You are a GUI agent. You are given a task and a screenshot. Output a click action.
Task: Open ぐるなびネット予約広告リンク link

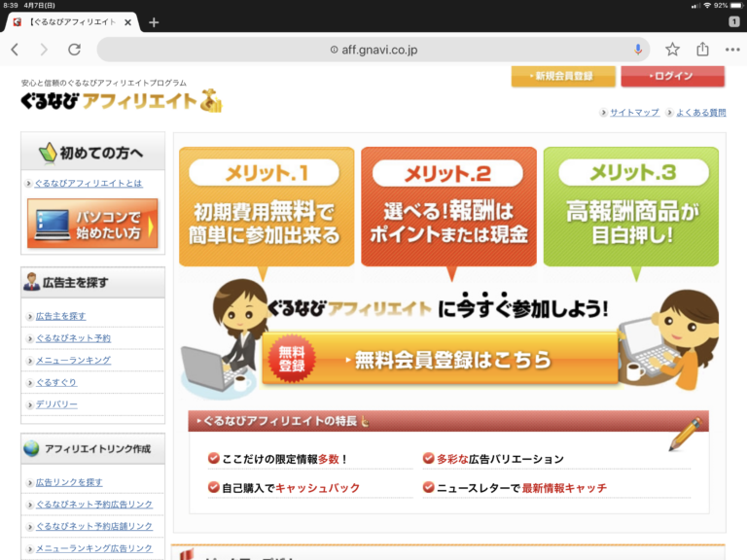[x=94, y=505]
